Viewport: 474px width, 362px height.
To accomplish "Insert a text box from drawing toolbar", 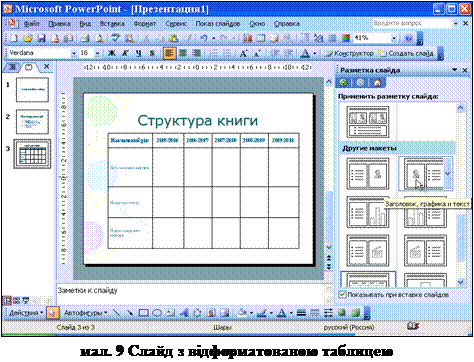I will [171, 313].
